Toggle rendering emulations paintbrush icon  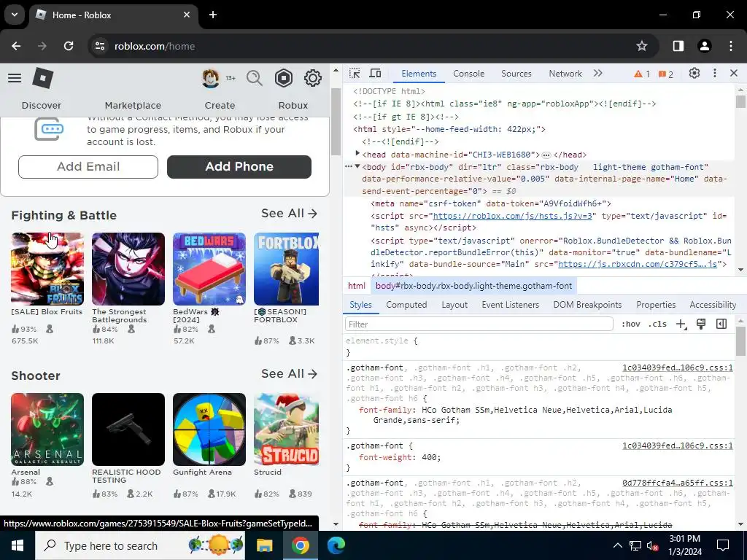(x=701, y=324)
